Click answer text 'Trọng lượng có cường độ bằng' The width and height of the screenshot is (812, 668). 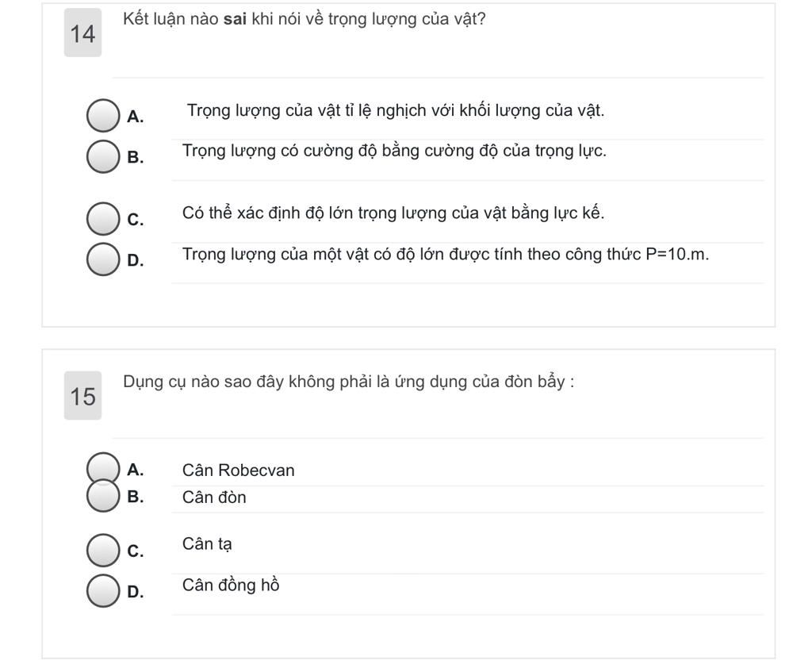point(394,152)
